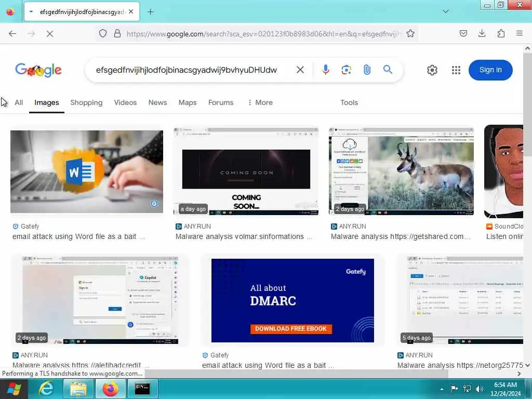This screenshot has height=399, width=532.
Task: Search by image with Google Lens
Action: tap(347, 70)
